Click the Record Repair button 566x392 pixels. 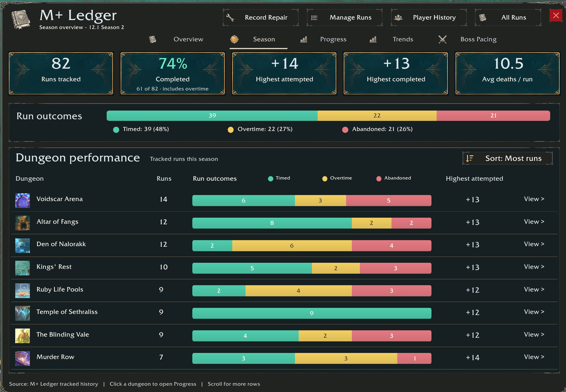click(x=261, y=18)
